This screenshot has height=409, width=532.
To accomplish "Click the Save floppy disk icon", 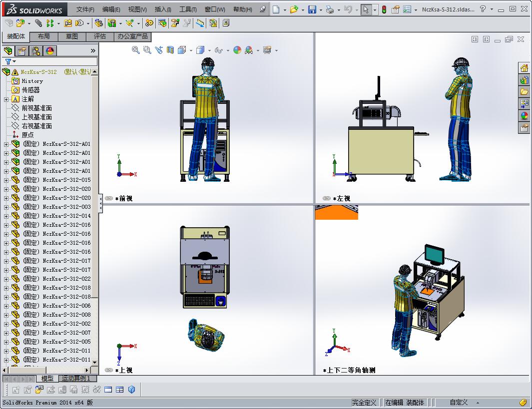I will 312,9.
